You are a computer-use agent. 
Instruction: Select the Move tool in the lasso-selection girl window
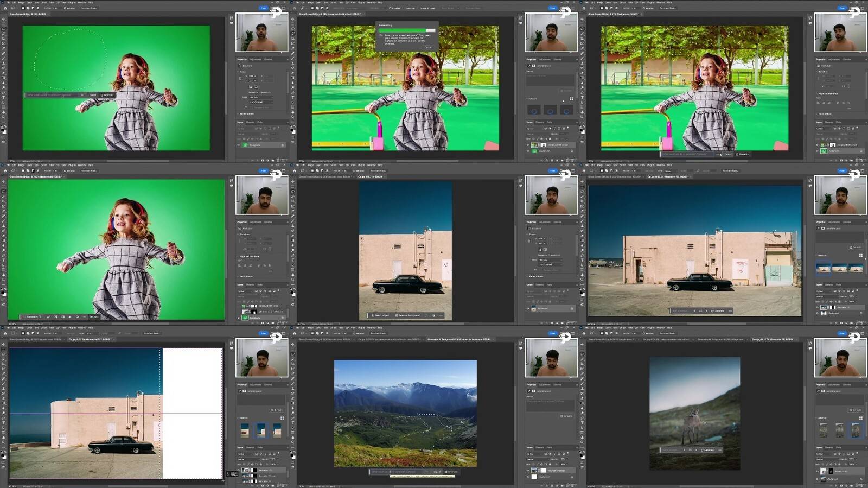3,19
